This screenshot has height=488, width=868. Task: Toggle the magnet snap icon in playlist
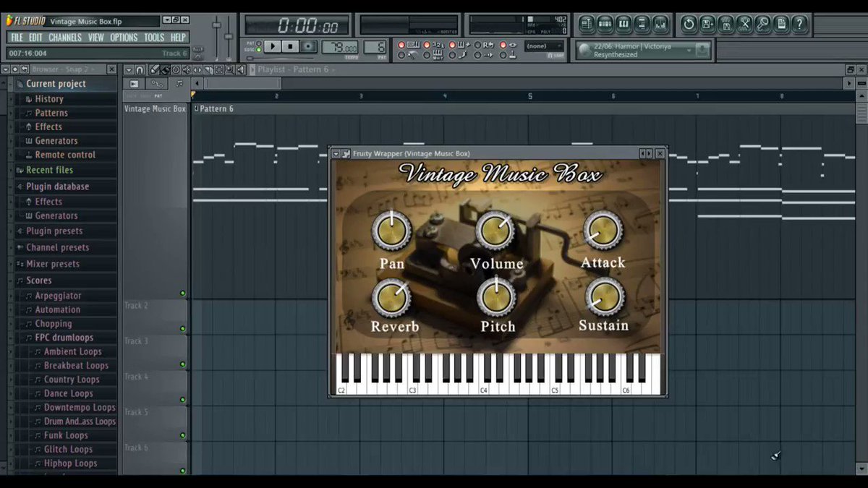140,70
